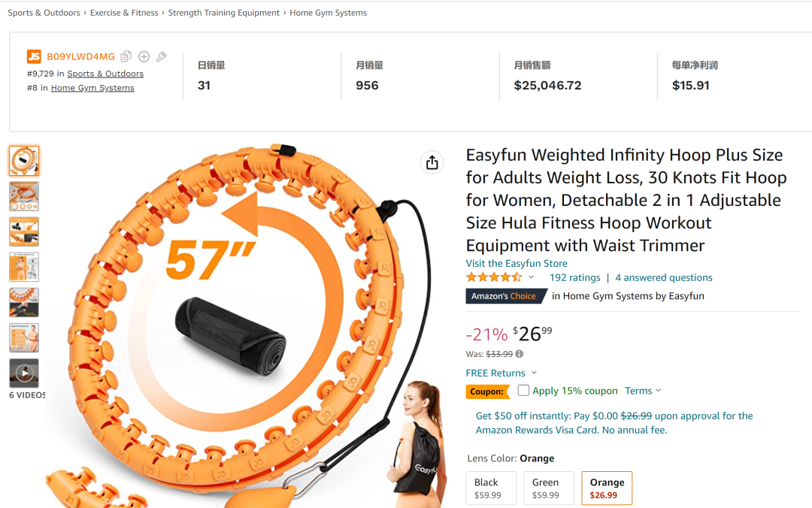Copy the ASIN with the copy icon
The width and height of the screenshot is (812, 508).
(126, 56)
